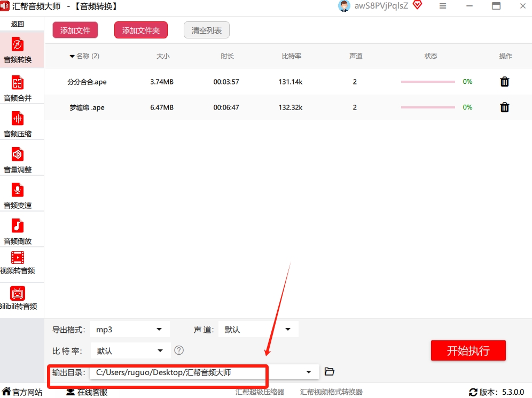Expand the 导出格式 mp3 dropdown
This screenshot has width=532, height=398.
pyautogui.click(x=159, y=330)
